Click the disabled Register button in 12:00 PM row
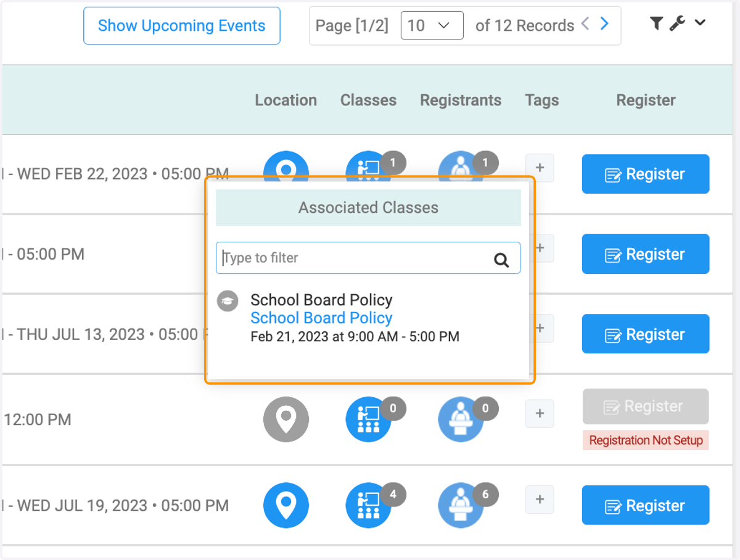Screen dimensions: 740x560 [x=646, y=406]
